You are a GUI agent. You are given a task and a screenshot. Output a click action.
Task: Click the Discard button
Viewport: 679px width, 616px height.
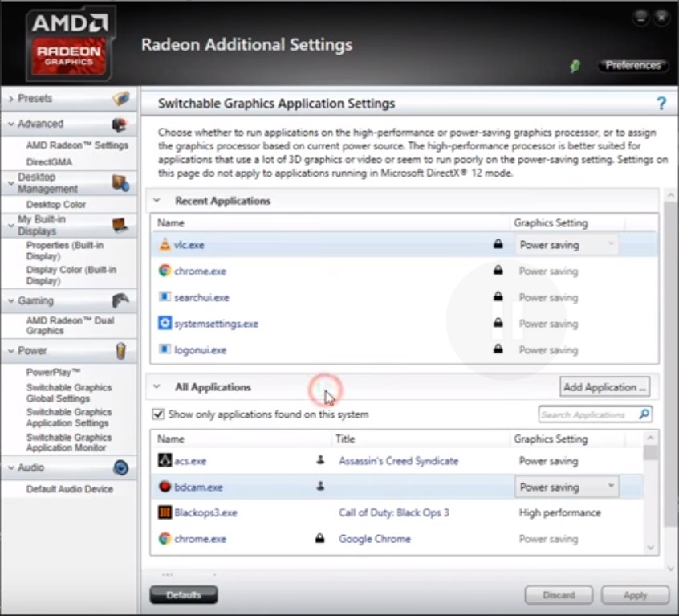coord(559,595)
